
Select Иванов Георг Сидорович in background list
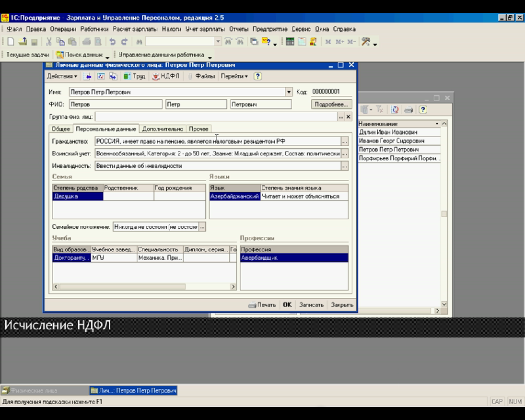pyautogui.click(x=399, y=141)
